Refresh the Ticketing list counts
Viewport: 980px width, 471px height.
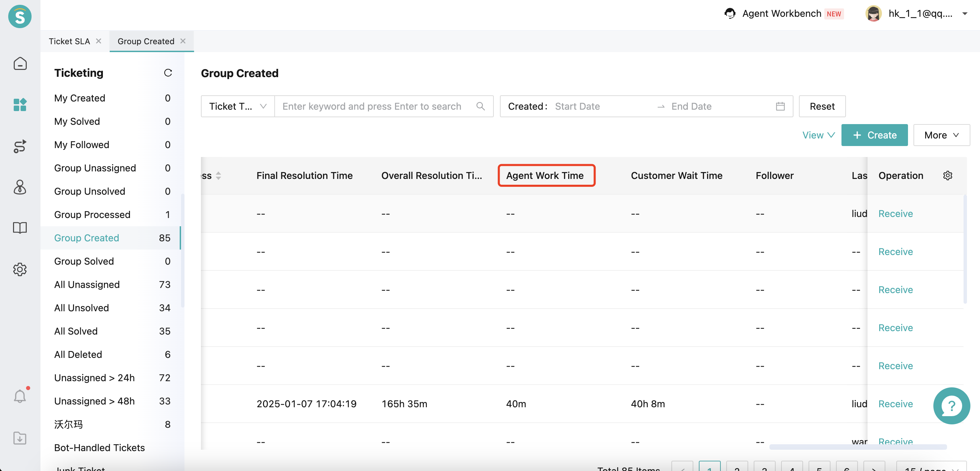coord(168,73)
